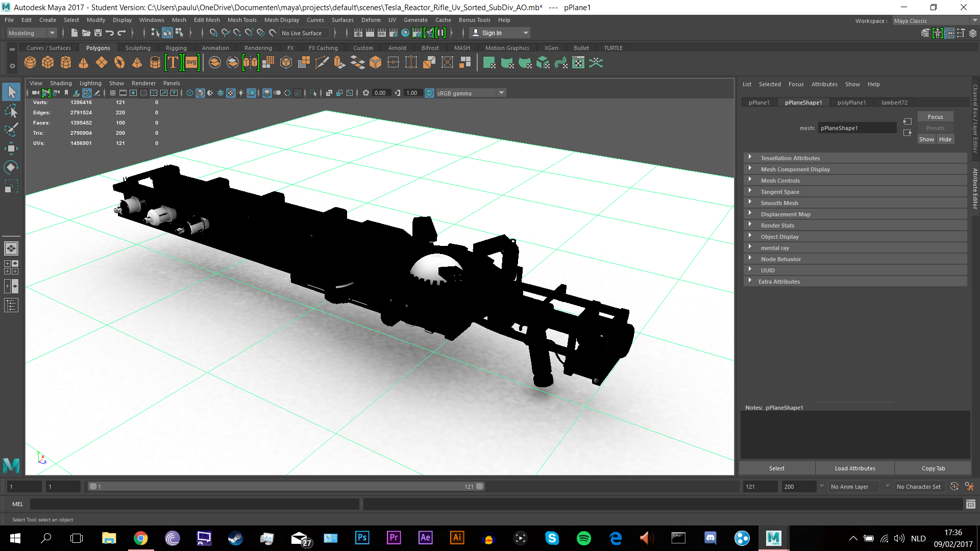980x551 pixels.
Task: Switch to the lambert72 tab
Action: pos(894,103)
